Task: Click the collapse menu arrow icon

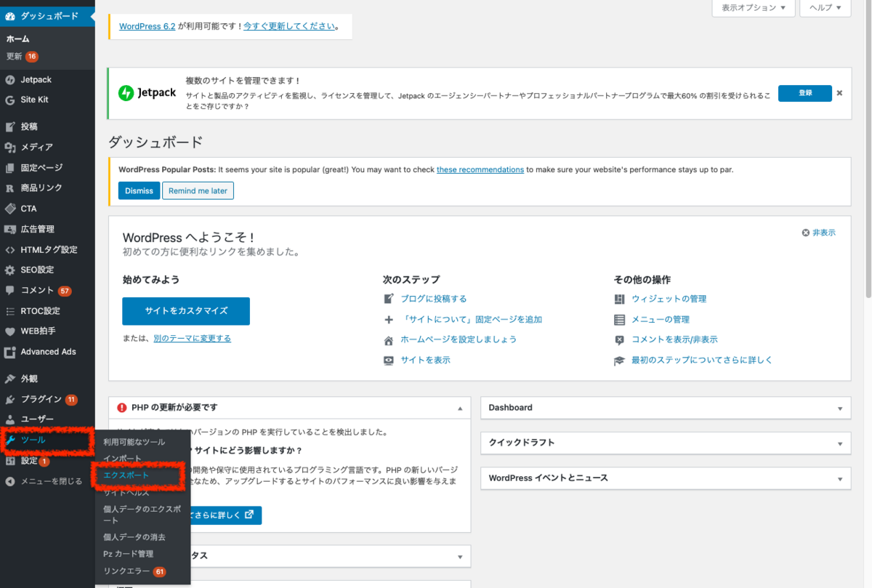Action: [10, 481]
